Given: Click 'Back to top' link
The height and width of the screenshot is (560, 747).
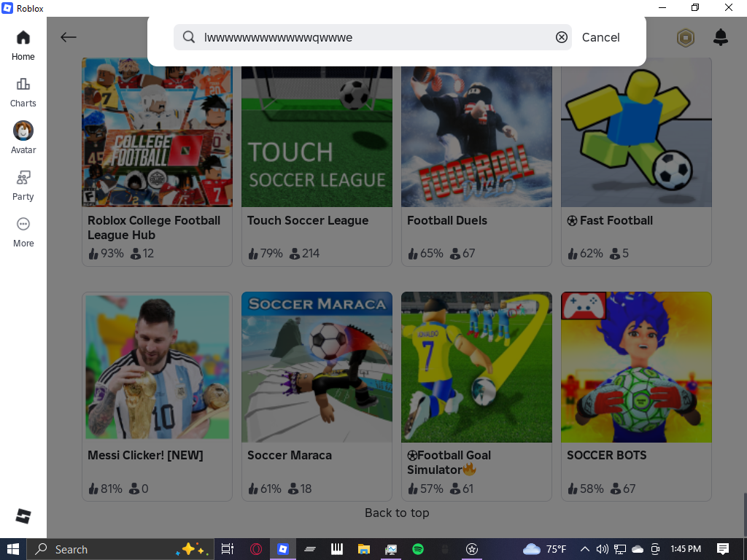Looking at the screenshot, I should tap(397, 513).
